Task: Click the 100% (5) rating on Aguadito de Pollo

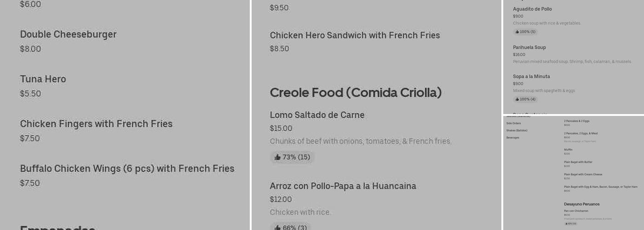Action: (525, 32)
